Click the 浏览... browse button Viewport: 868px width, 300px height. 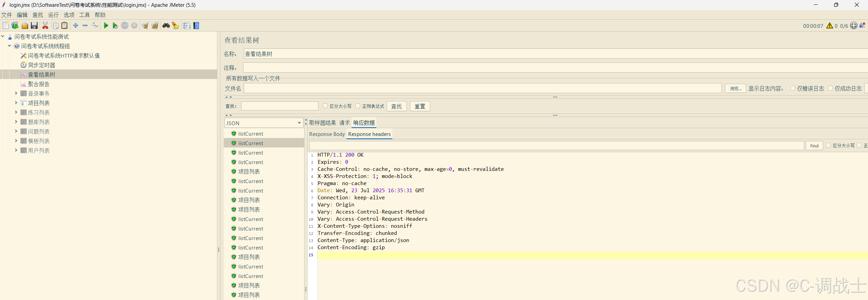click(x=735, y=88)
